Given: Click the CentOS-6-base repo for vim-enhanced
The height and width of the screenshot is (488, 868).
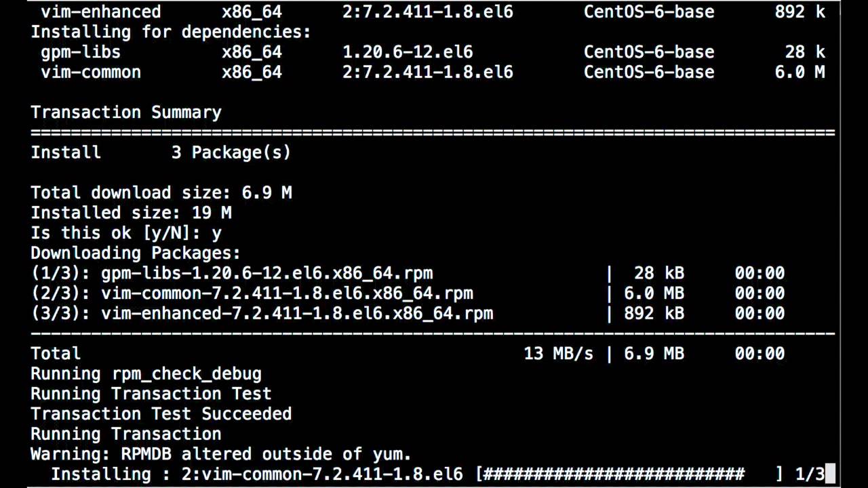Looking at the screenshot, I should (x=648, y=12).
